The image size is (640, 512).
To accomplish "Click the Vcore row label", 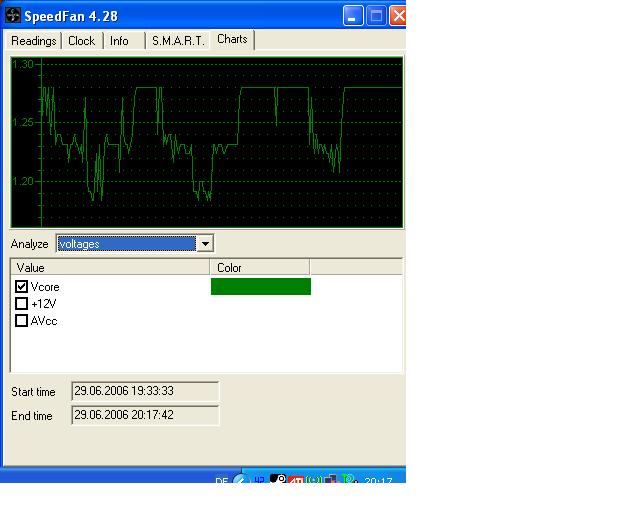I will [45, 287].
